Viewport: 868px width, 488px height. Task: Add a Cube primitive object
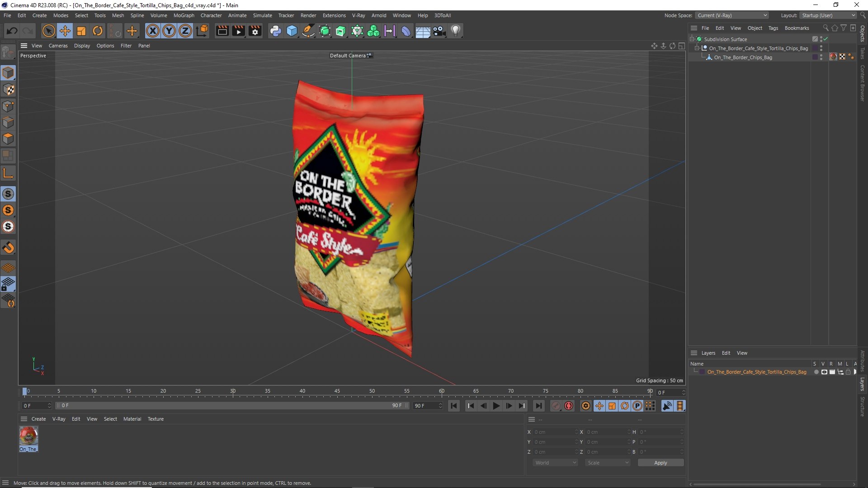click(x=292, y=31)
